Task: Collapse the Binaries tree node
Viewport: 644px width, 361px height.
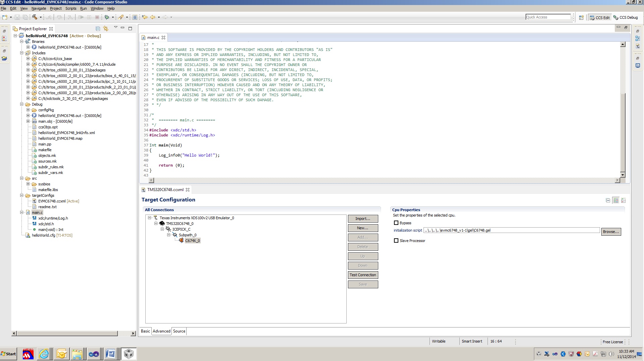Action: point(22,42)
